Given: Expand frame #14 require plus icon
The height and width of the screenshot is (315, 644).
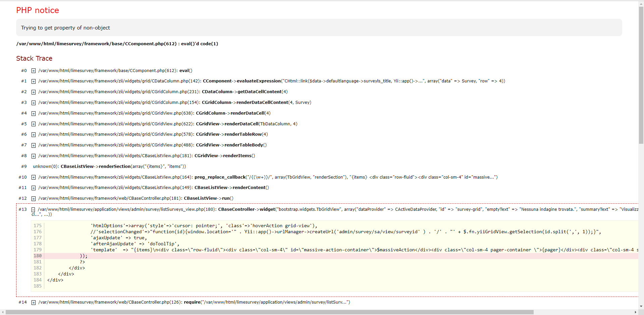Looking at the screenshot, I should [34, 303].
